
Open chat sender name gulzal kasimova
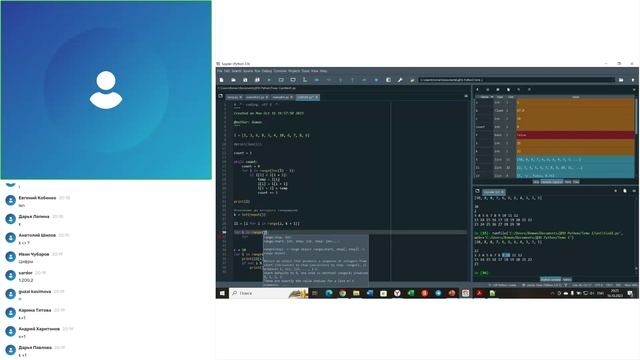[x=35, y=291]
